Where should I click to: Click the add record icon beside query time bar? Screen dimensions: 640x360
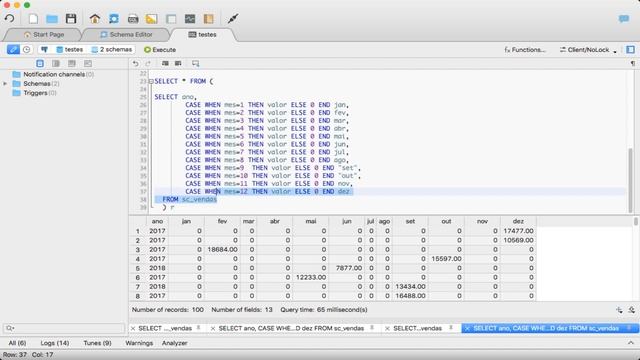pos(619,310)
